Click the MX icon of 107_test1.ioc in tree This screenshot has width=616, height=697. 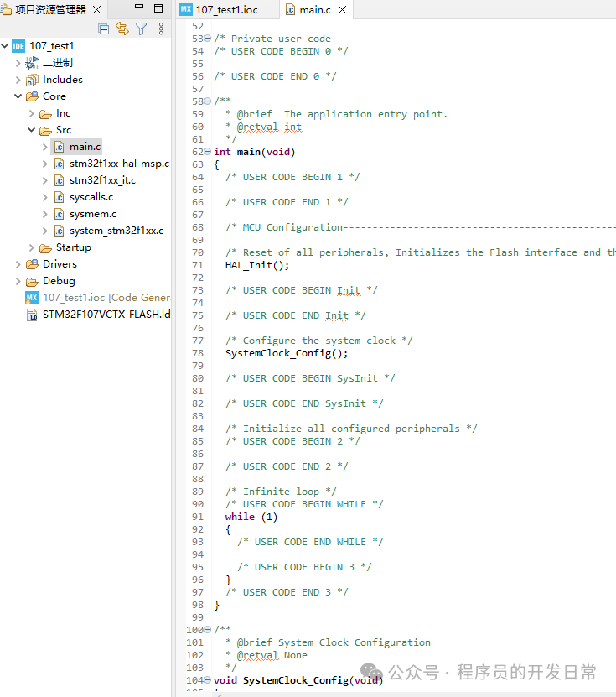click(x=32, y=298)
